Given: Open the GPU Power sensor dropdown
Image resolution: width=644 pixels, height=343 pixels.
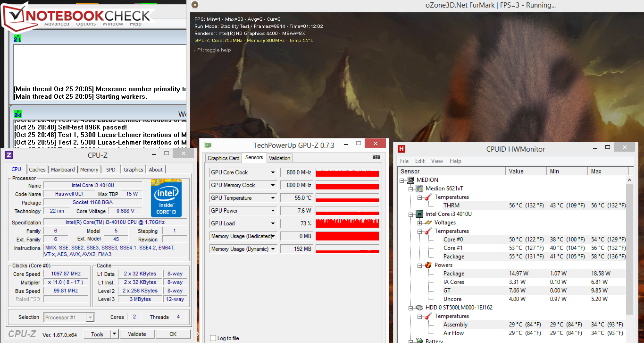Looking at the screenshot, I should [273, 211].
